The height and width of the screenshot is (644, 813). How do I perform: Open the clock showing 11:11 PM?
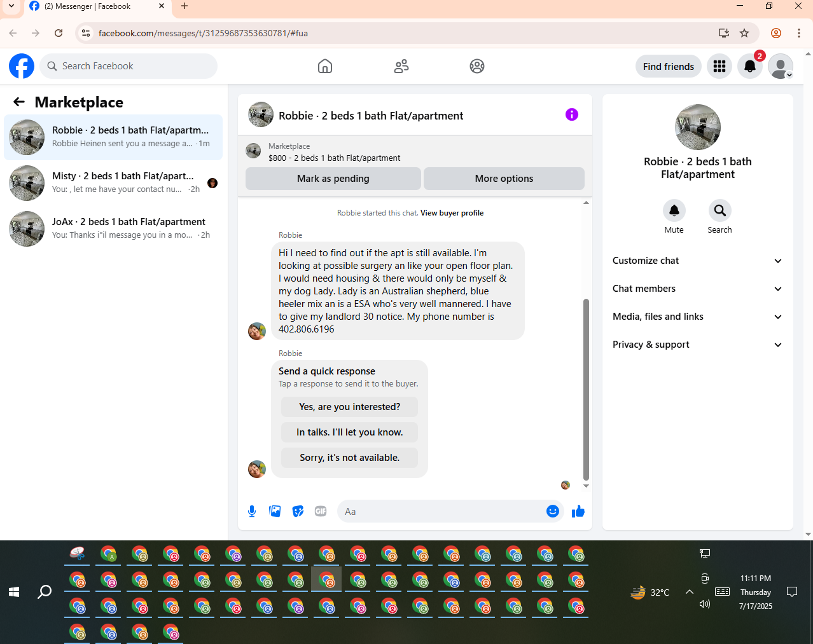(756, 579)
